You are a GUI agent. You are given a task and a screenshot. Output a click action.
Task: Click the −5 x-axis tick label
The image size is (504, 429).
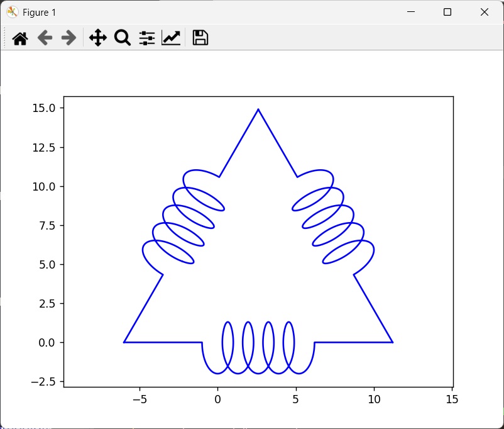[x=140, y=399]
